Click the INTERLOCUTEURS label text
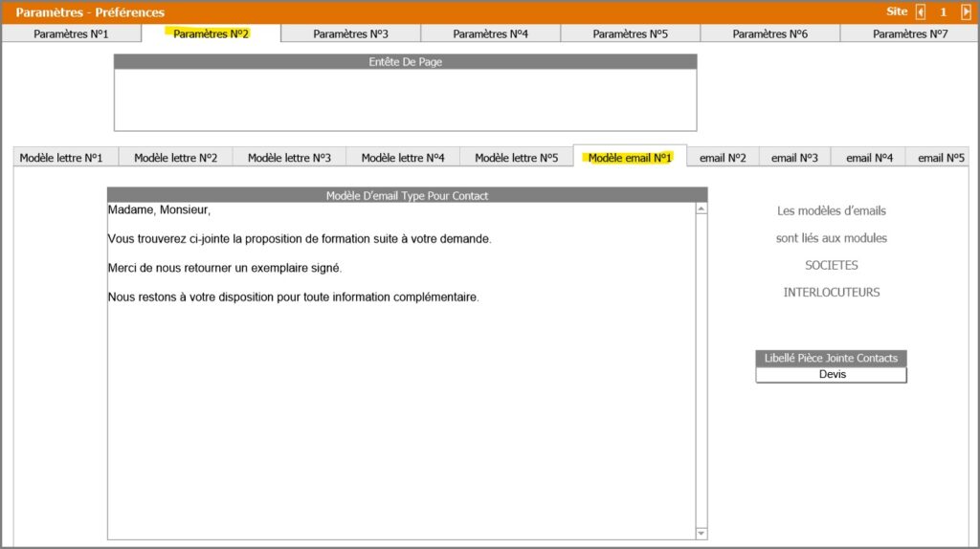 click(x=832, y=293)
